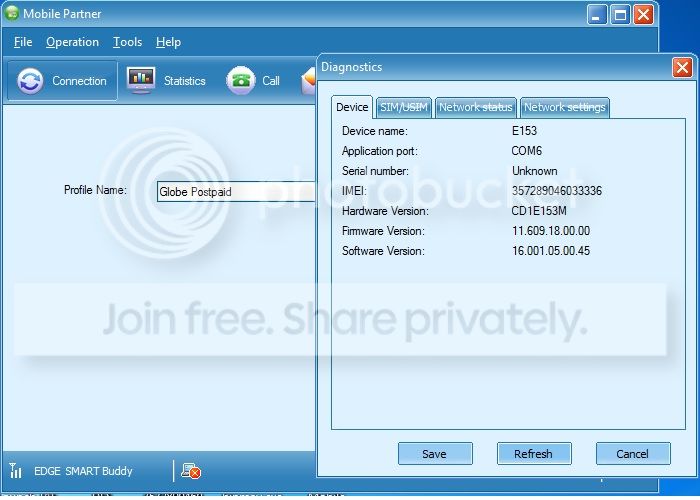The width and height of the screenshot is (700, 500).
Task: Select the Device tab in Diagnostics
Action: click(352, 107)
